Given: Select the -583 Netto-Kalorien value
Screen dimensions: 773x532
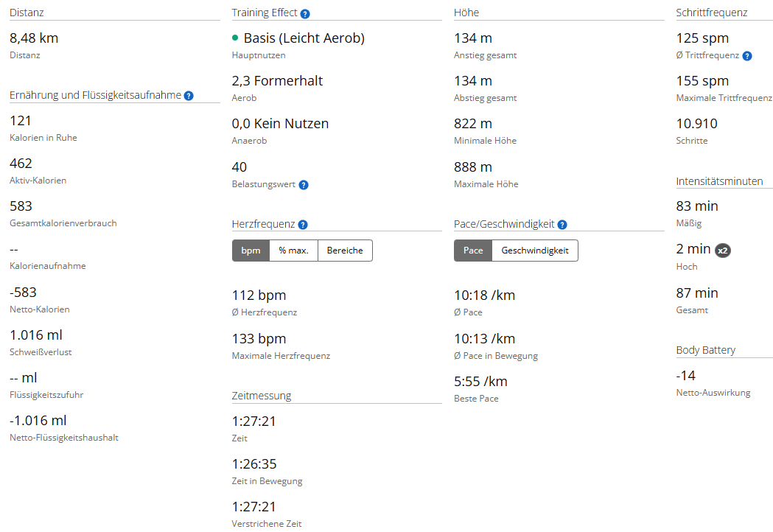Looking at the screenshot, I should coord(23,293).
